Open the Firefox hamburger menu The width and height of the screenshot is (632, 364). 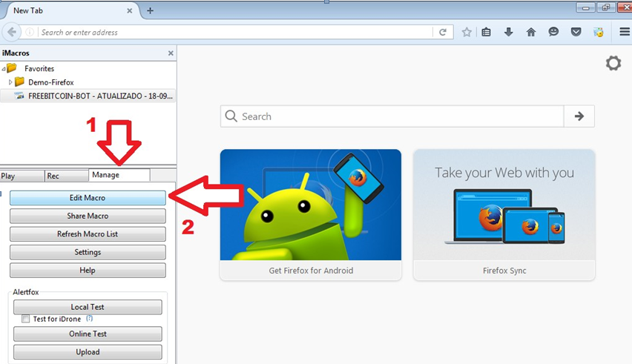[x=625, y=32]
